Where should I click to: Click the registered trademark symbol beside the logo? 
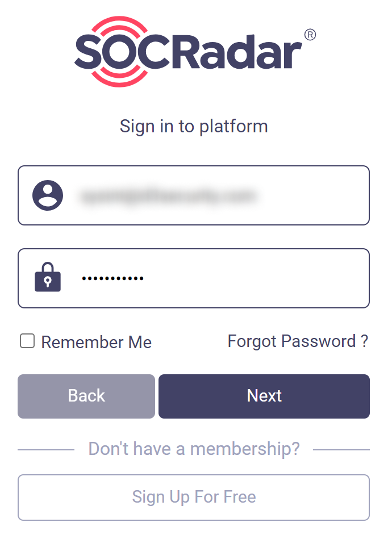click(x=310, y=35)
